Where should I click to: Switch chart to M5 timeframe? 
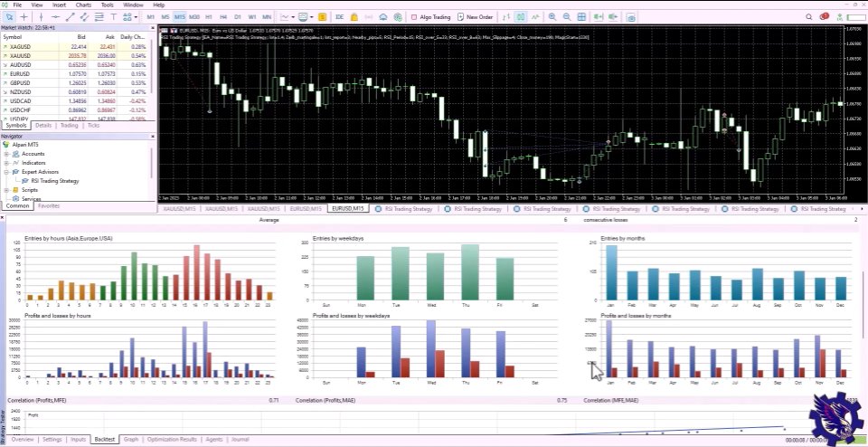165,17
